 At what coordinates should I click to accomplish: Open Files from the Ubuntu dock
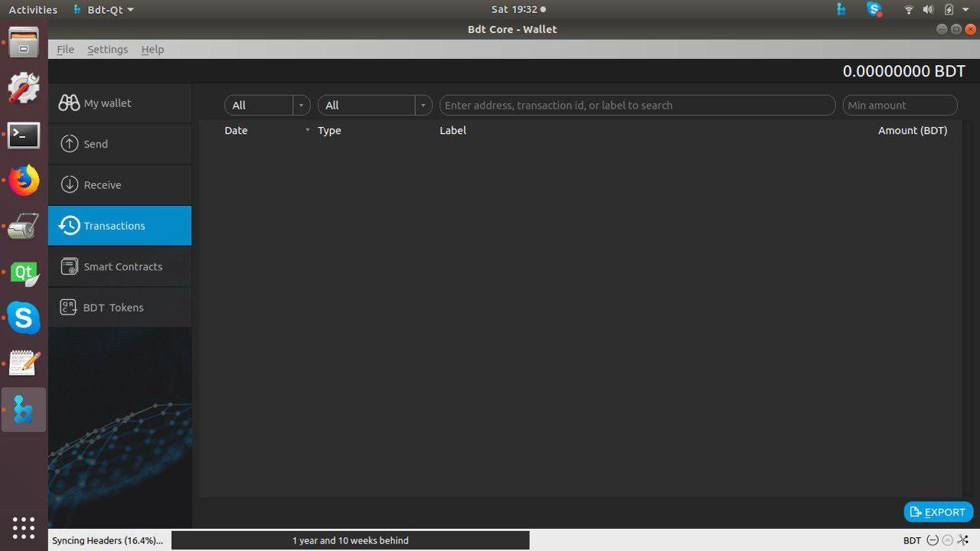[x=24, y=41]
